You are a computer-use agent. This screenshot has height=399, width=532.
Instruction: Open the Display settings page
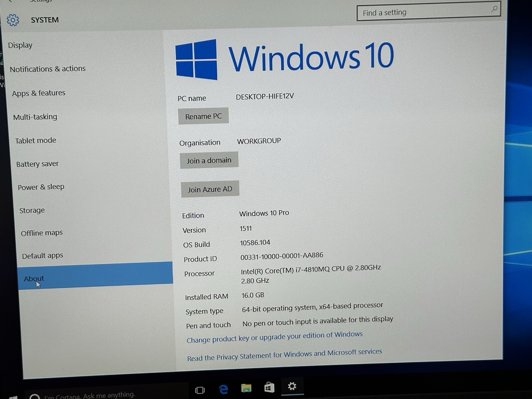tap(20, 45)
